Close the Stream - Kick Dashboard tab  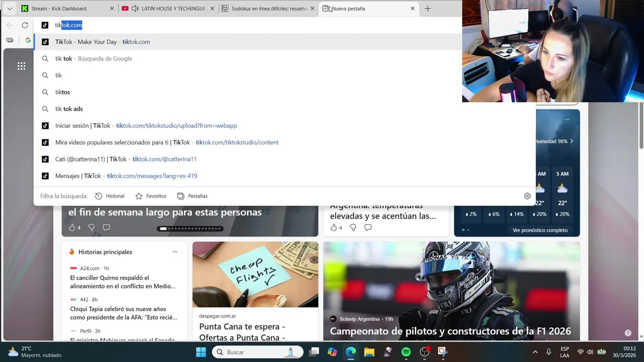(112, 9)
